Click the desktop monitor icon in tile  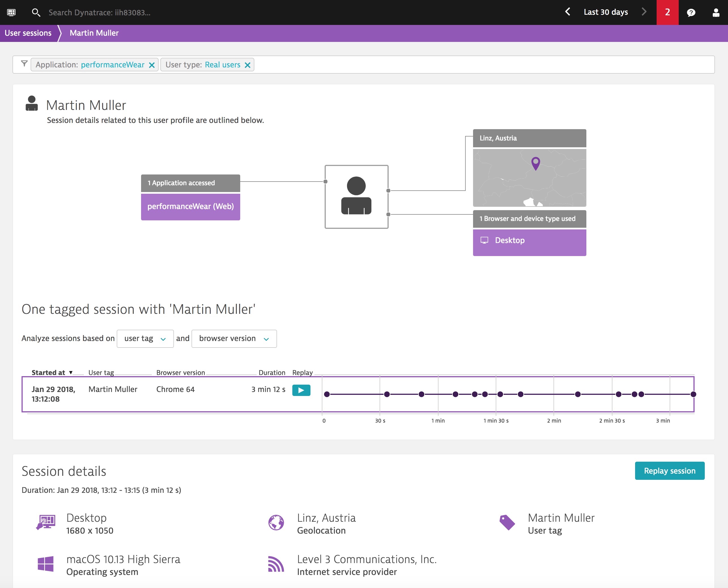484,240
